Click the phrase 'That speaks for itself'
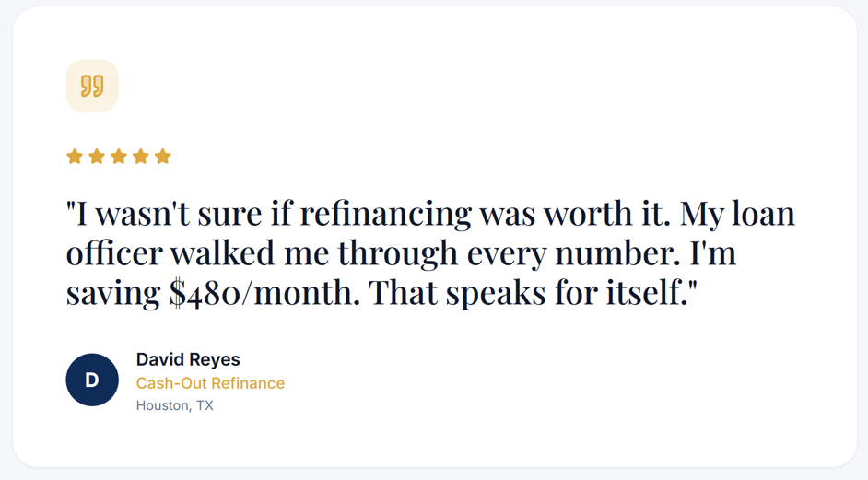This screenshot has width=868, height=480. (x=534, y=292)
